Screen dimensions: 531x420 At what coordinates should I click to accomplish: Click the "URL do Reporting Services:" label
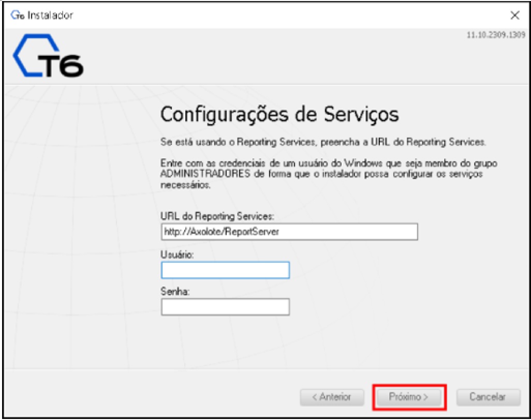click(217, 216)
